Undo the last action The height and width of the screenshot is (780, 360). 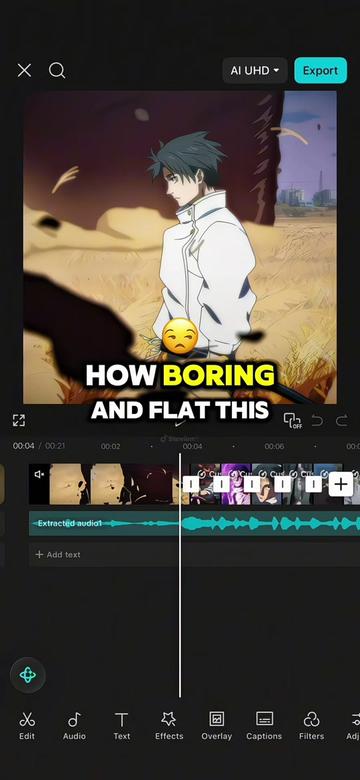pyautogui.click(x=317, y=421)
